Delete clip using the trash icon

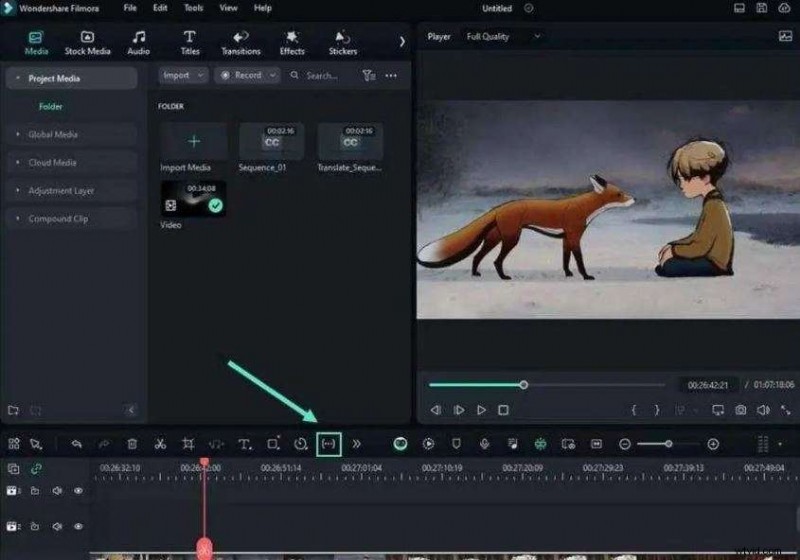[132, 443]
